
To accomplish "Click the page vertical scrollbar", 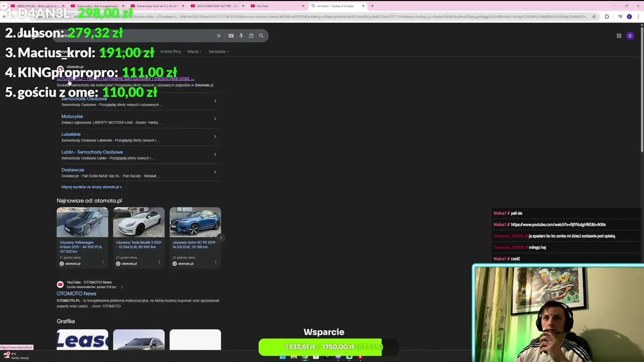I will pos(641,90).
